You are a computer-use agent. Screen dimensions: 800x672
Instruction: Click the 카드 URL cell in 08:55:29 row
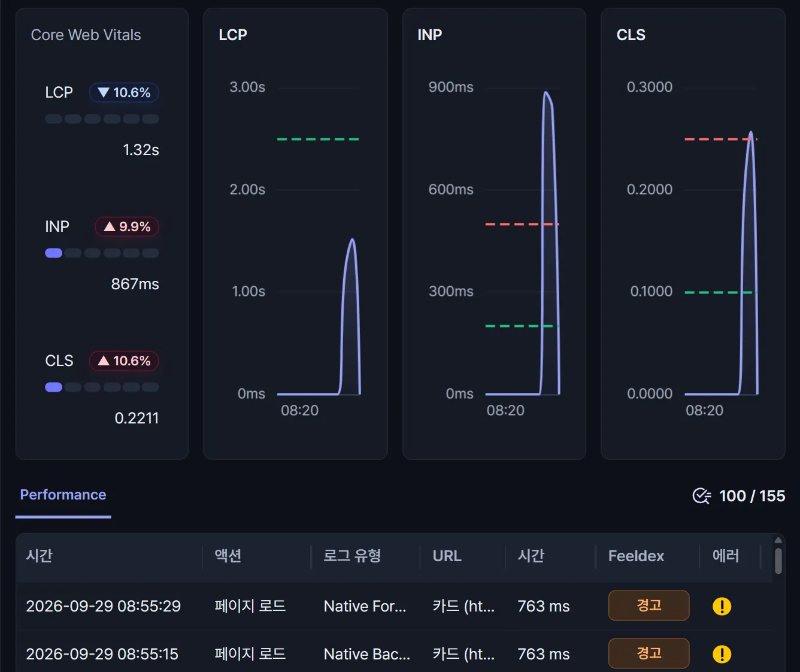[x=463, y=606]
